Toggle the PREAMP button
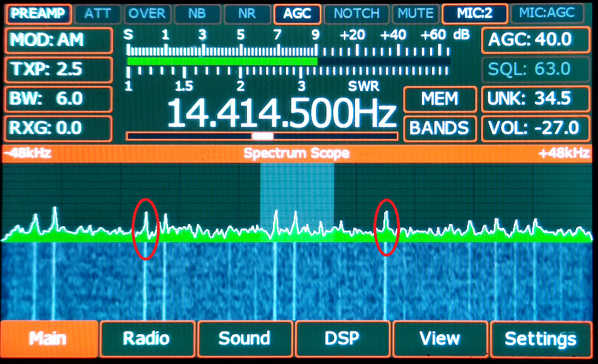The width and height of the screenshot is (598, 364). coord(39,14)
